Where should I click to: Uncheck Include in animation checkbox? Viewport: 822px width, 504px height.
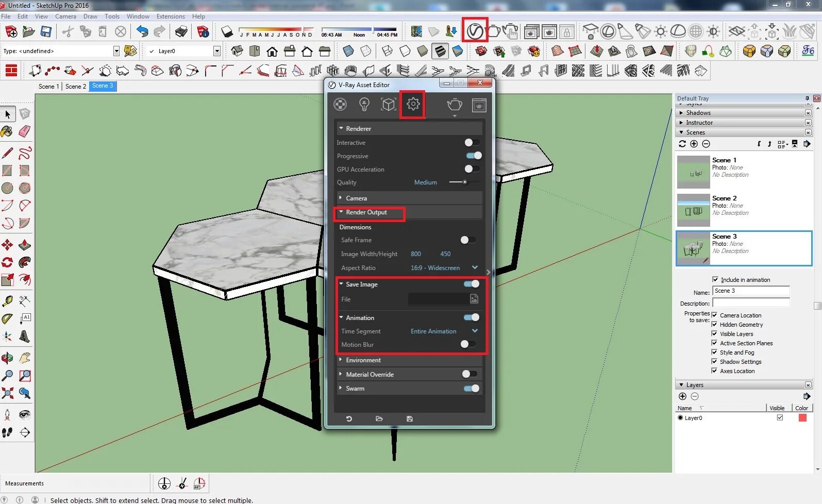pos(715,279)
